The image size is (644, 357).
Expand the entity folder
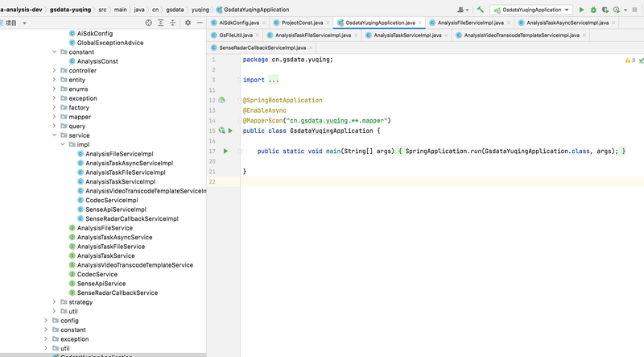pos(54,80)
